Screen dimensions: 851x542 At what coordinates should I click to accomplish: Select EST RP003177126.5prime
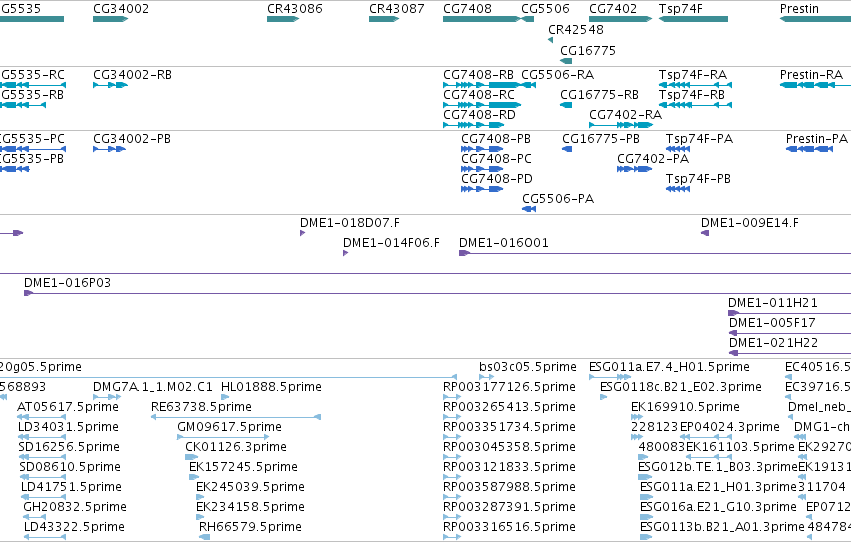[x=510, y=387]
